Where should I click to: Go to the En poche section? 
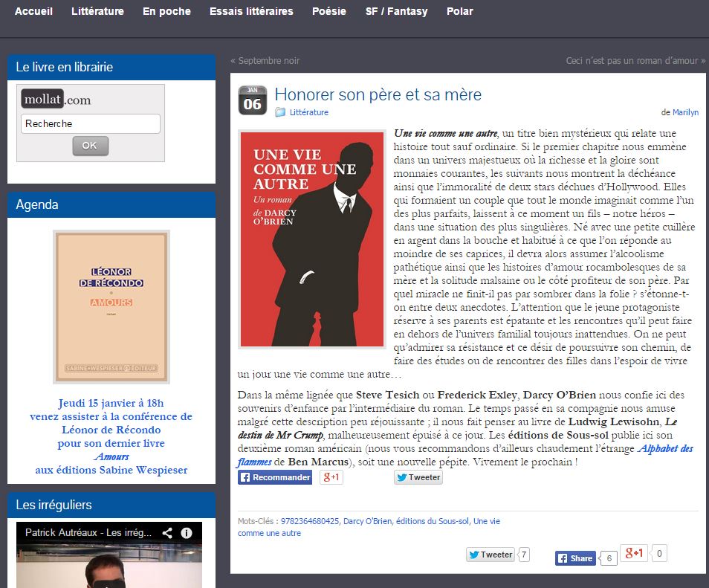[x=167, y=11]
